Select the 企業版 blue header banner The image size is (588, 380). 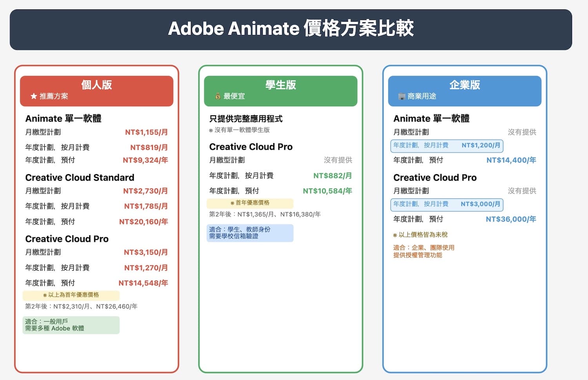465,91
